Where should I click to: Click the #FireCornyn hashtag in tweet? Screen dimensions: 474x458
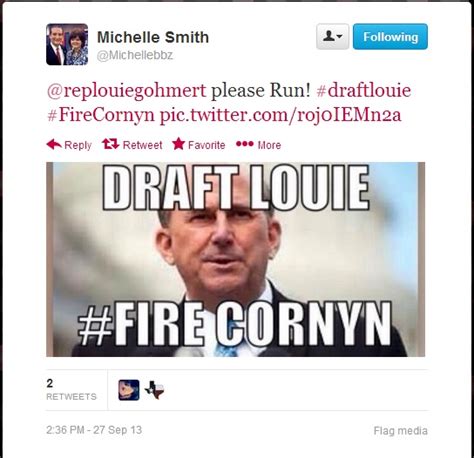(101, 115)
